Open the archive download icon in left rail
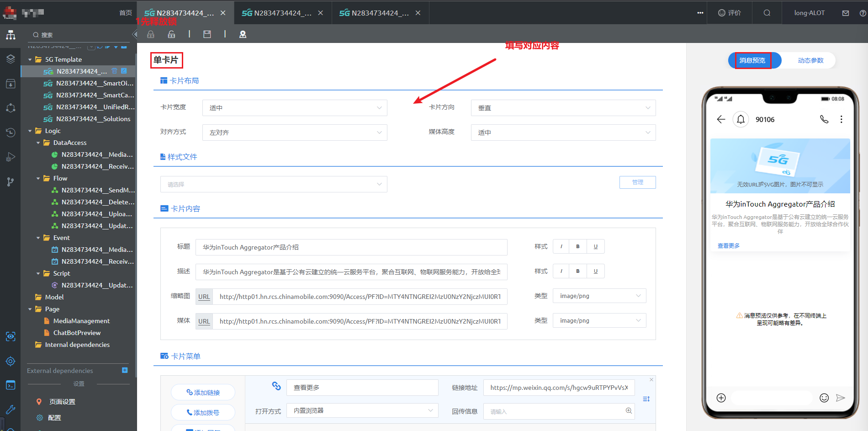 [x=11, y=84]
